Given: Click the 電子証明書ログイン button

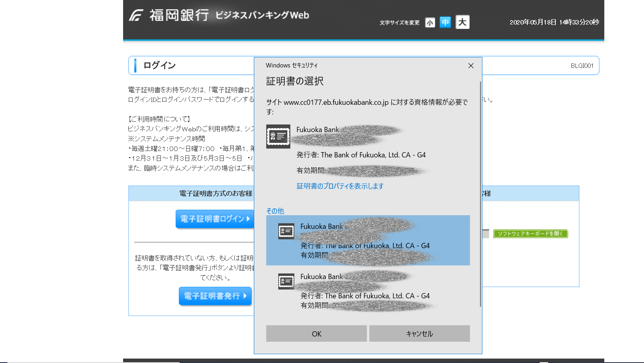Looking at the screenshot, I should coord(215,219).
